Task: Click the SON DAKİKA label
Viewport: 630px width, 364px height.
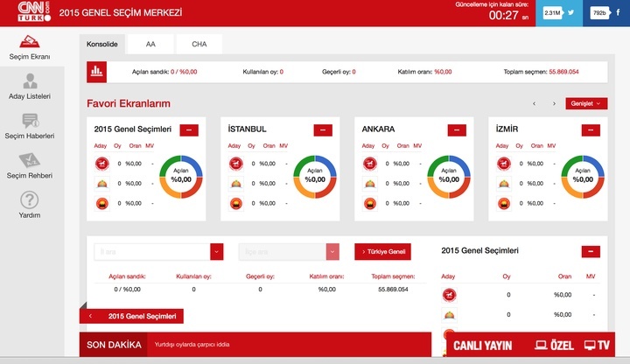Action: click(114, 345)
